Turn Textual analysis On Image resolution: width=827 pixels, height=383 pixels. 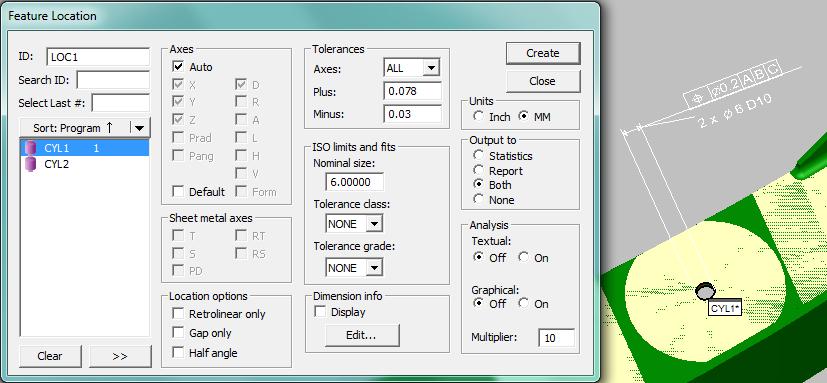coord(523,257)
